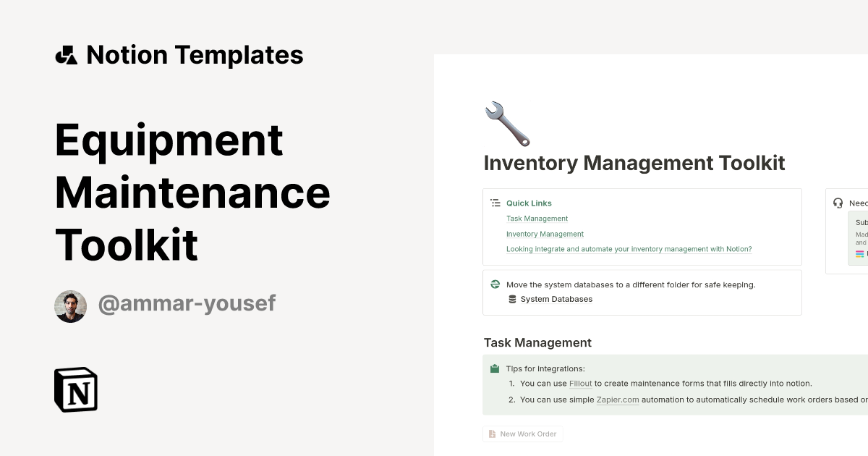Click the creator avatar photo

(70, 305)
